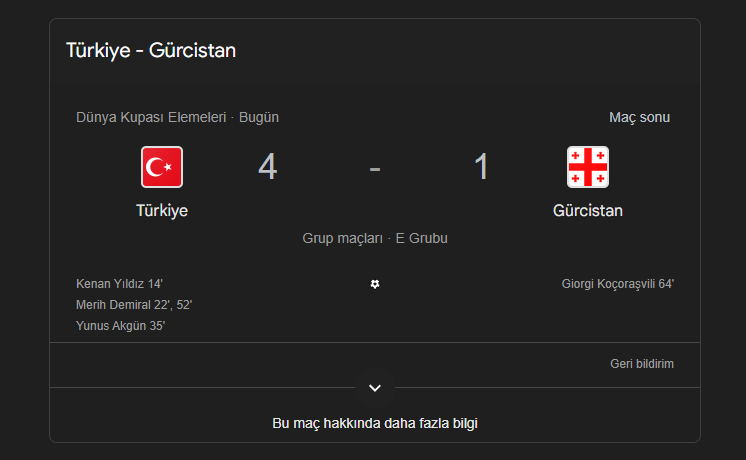
Task: Click the 'Türkiye - Gürcistan' card title
Action: click(x=151, y=50)
